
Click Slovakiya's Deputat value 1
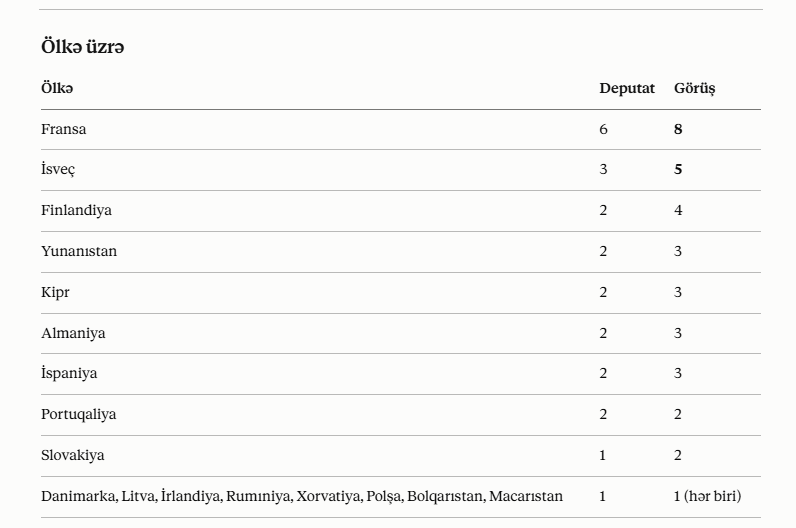[603, 455]
